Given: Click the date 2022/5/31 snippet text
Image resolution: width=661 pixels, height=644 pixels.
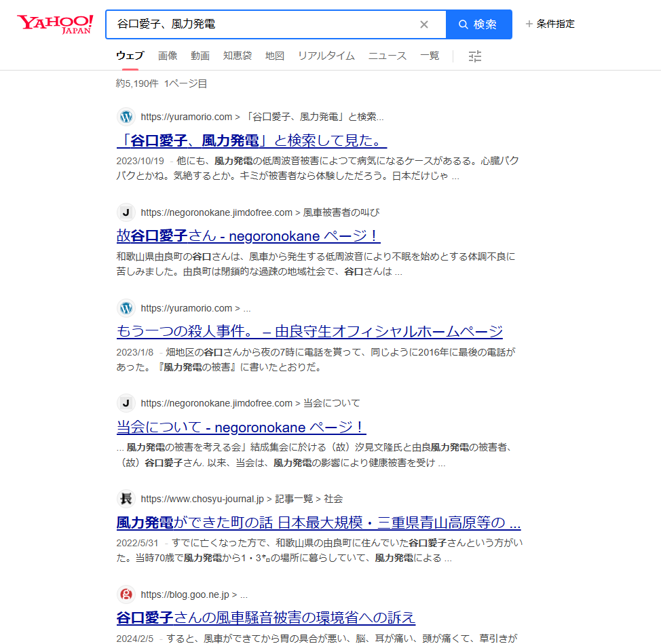Looking at the screenshot, I should [138, 544].
